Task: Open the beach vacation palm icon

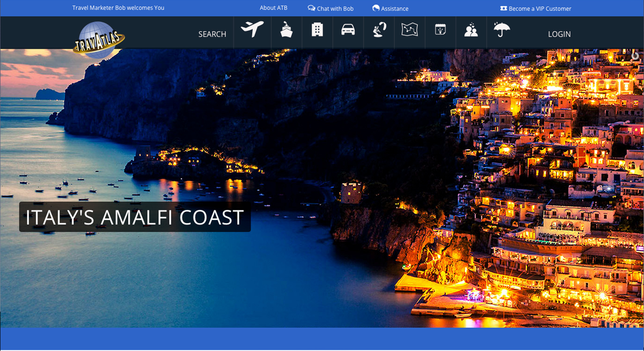Action: 379,29
